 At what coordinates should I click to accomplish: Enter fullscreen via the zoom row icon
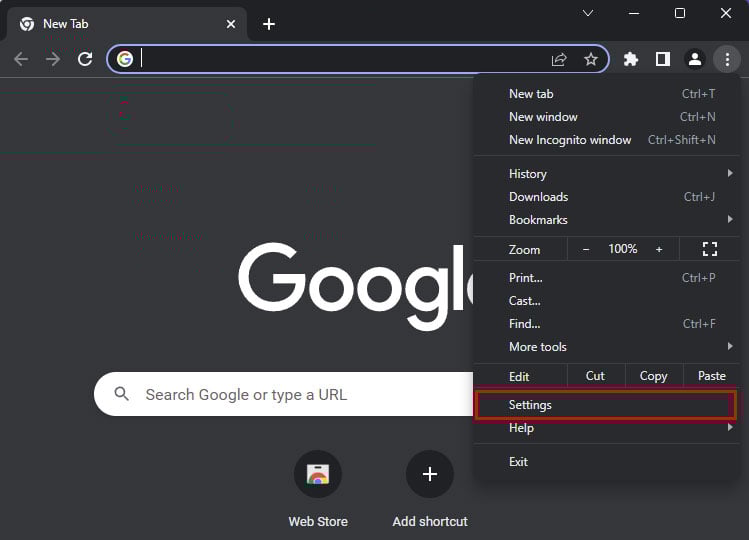click(x=710, y=249)
